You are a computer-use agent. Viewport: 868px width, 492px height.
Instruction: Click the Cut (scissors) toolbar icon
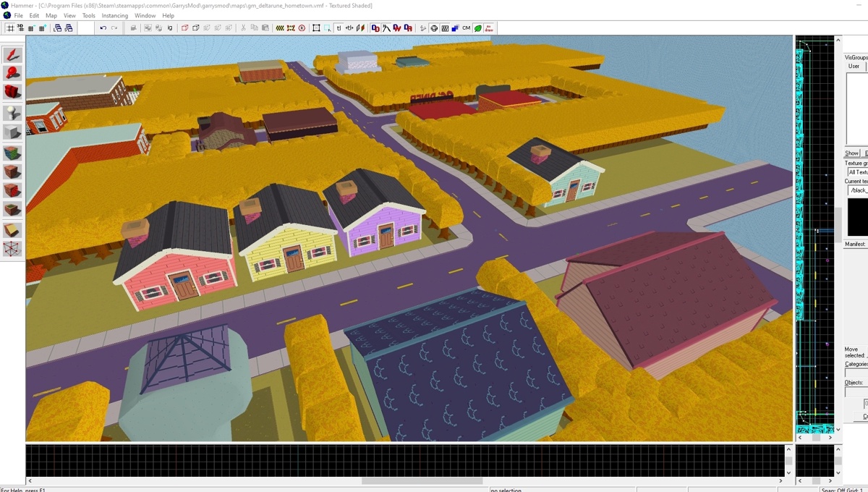[243, 28]
